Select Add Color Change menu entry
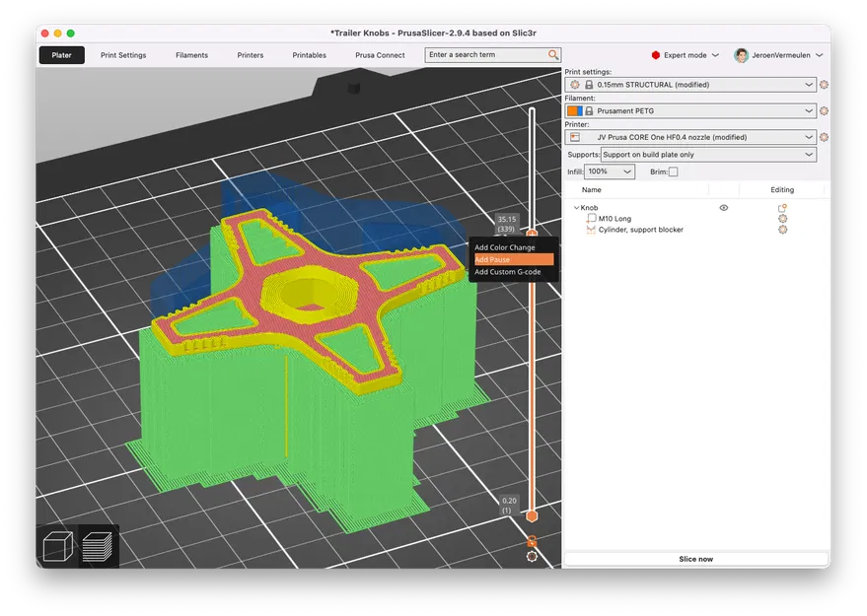The height and width of the screenshot is (616, 867). (504, 247)
